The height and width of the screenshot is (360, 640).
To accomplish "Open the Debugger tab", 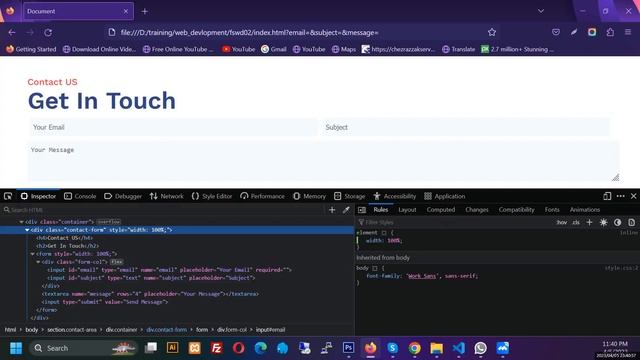I will pos(123,196).
